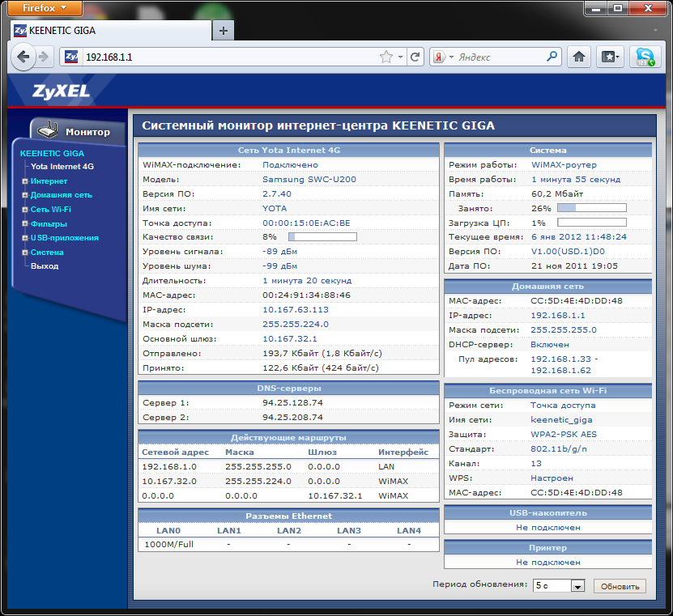Focus the address bar showing 192.168.1.1

click(x=231, y=57)
